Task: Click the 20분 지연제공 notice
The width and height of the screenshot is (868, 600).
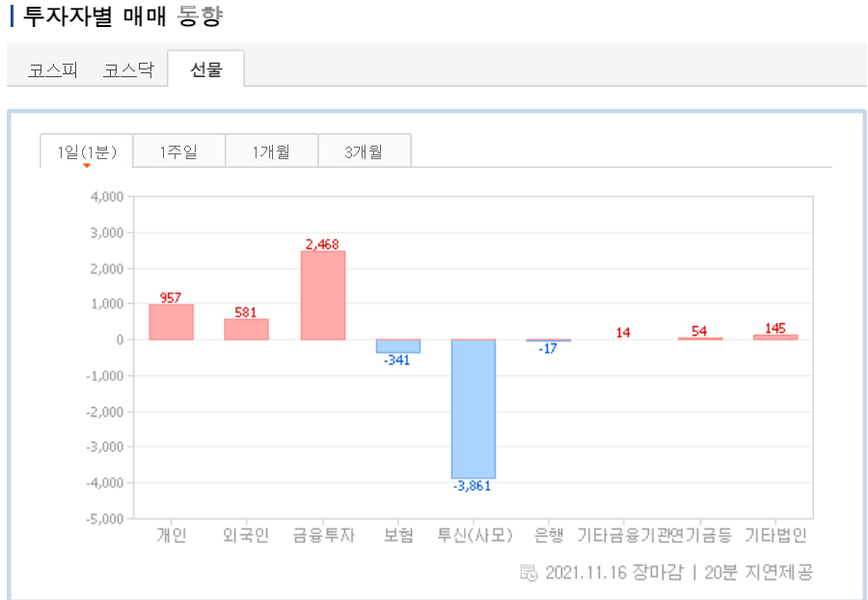Action: tap(758, 572)
